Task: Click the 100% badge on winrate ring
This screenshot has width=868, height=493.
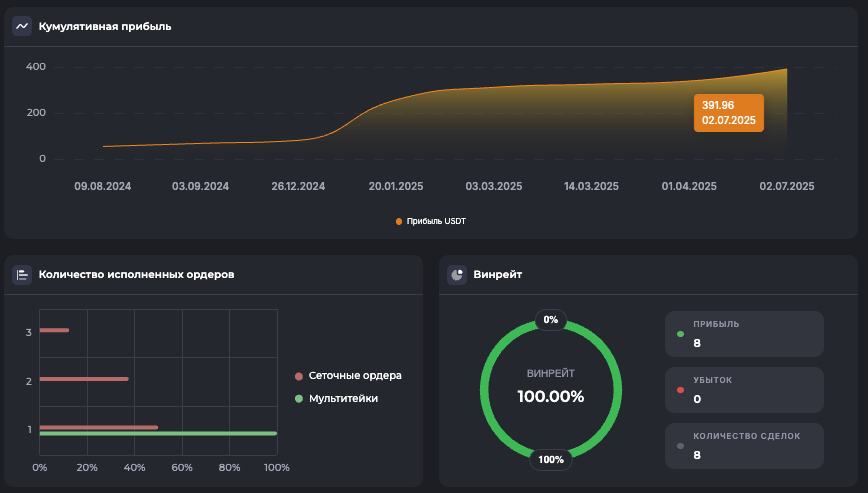Action: point(550,460)
